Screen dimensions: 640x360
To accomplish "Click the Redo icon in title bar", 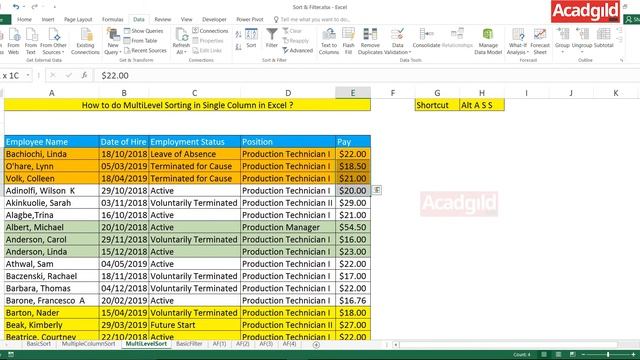I will pyautogui.click(x=35, y=7).
